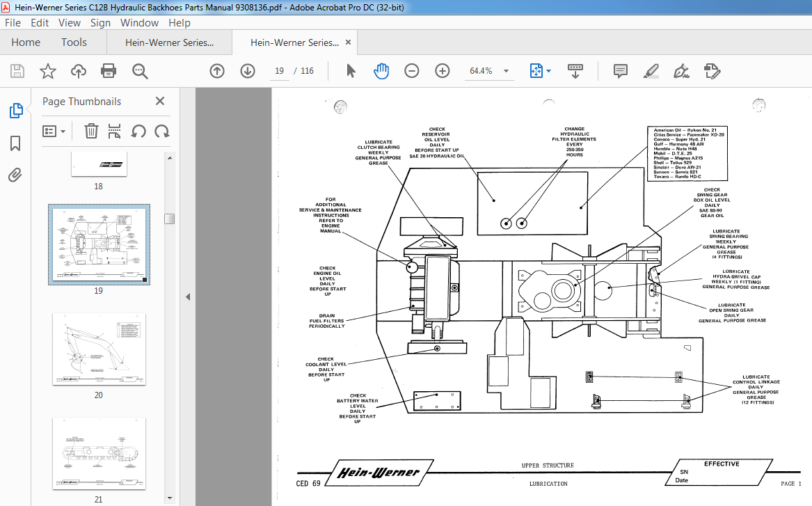
Task: Go to previous page arrow
Action: pos(217,71)
